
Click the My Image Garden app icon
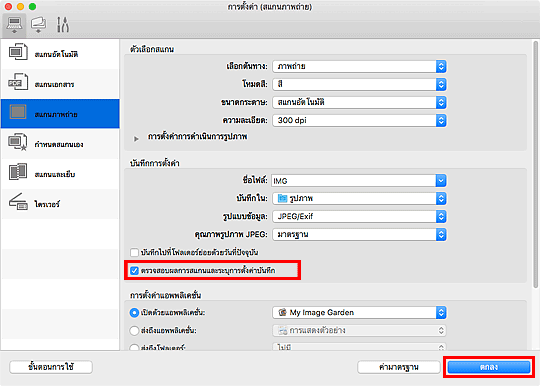tap(282, 313)
